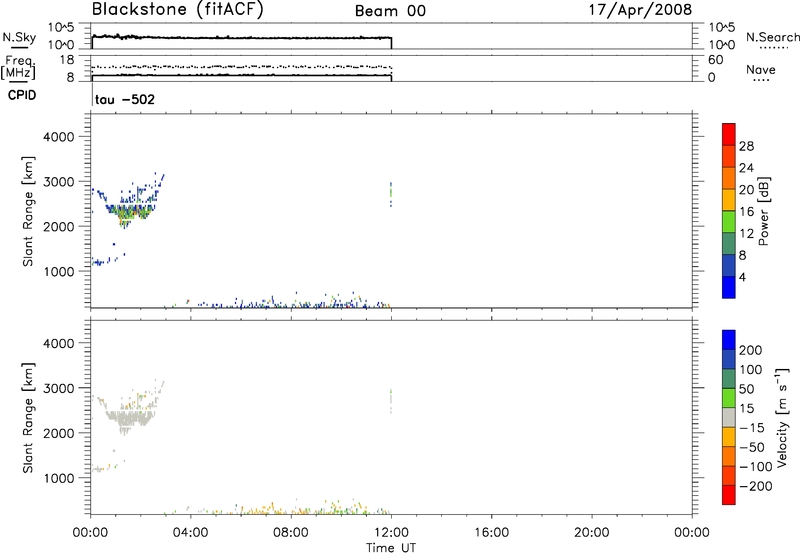Screen dimensions: 800x554
Task: Click the tau -502 CPID annotation
Action: tap(124, 99)
